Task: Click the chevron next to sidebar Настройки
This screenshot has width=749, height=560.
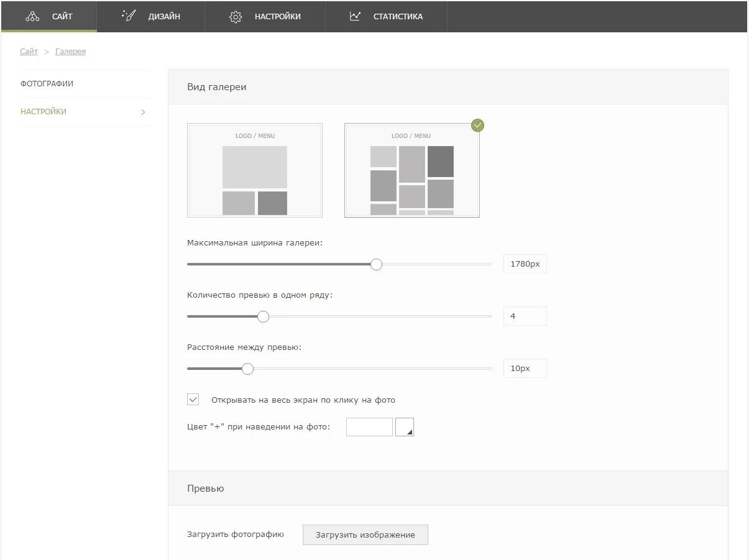Action: [143, 112]
